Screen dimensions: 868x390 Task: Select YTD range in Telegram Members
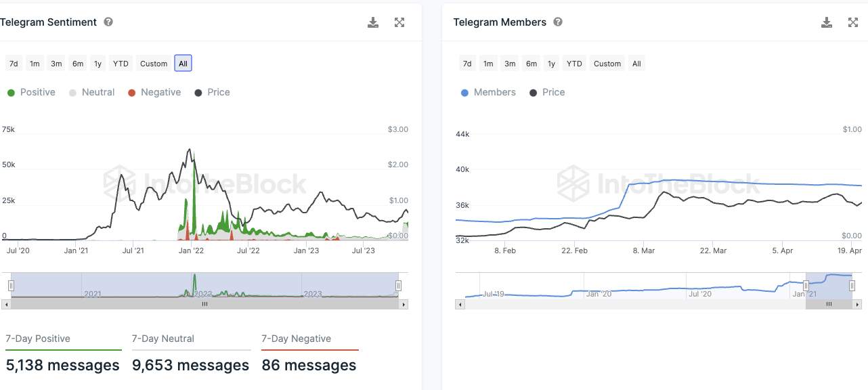click(574, 64)
